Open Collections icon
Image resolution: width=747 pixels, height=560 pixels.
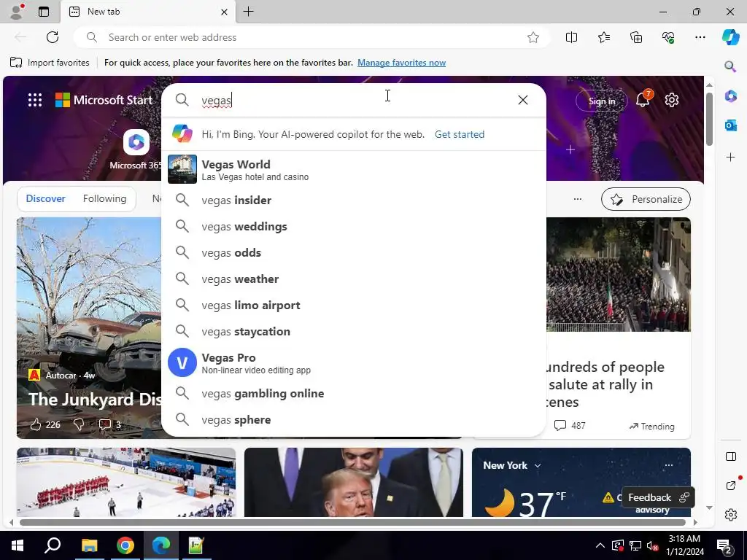pos(636,37)
